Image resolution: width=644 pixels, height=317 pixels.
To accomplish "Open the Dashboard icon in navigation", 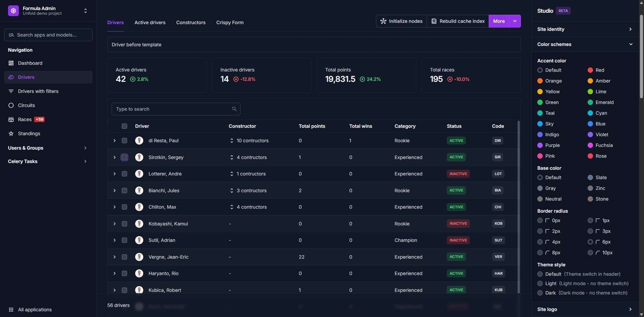I will pyautogui.click(x=11, y=63).
